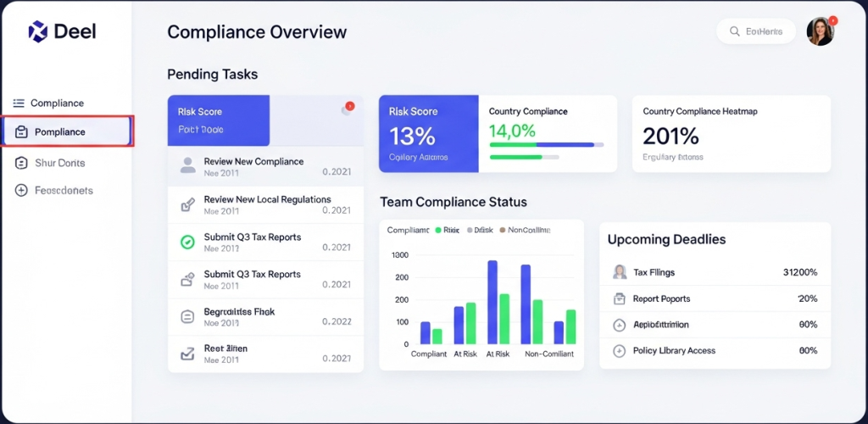Open Shur Donts in the sidebar
The width and height of the screenshot is (868, 424).
tap(59, 163)
